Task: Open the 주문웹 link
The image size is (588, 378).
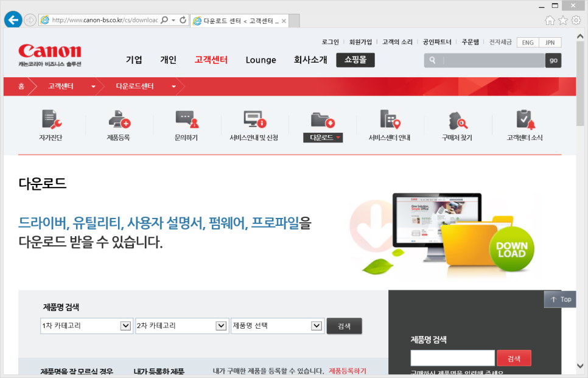Action: click(x=471, y=42)
